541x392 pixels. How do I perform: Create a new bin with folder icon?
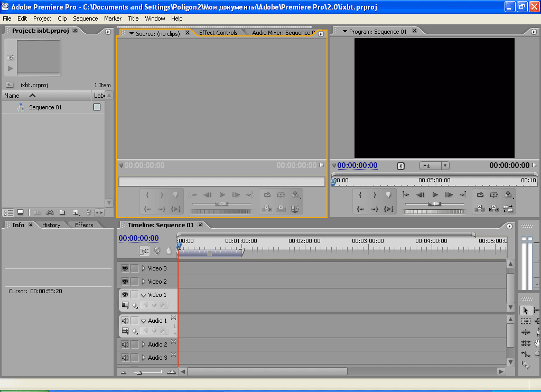62,212
